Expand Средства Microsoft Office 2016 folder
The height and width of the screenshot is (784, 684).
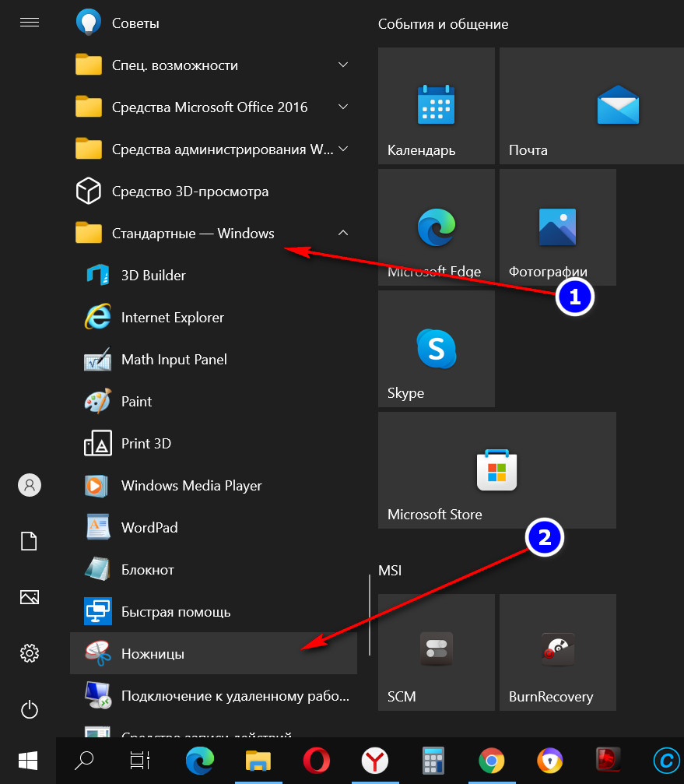[213, 107]
